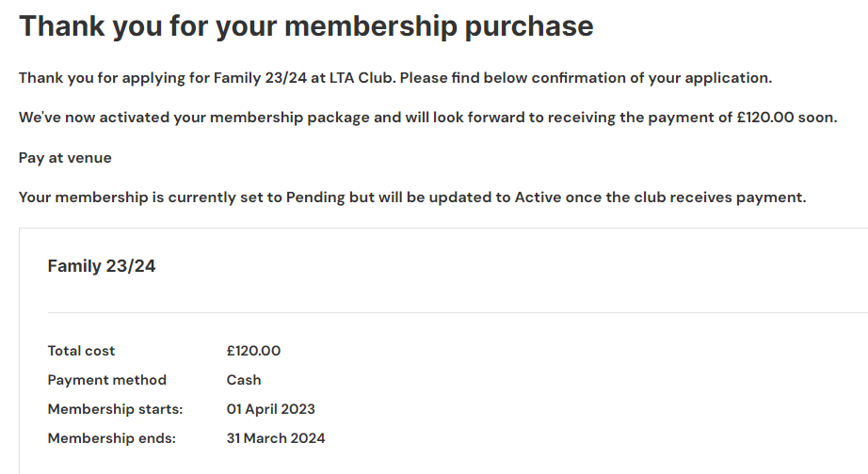Click the 'Membership starts:' label
This screenshot has width=868, height=474.
pyautogui.click(x=115, y=409)
